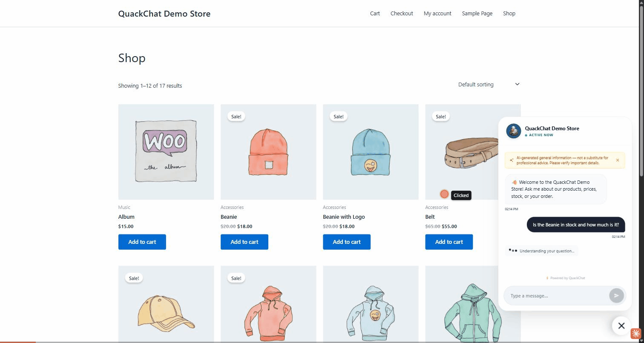644x343 pixels.
Task: Click the Album product title
Action: pyautogui.click(x=126, y=217)
